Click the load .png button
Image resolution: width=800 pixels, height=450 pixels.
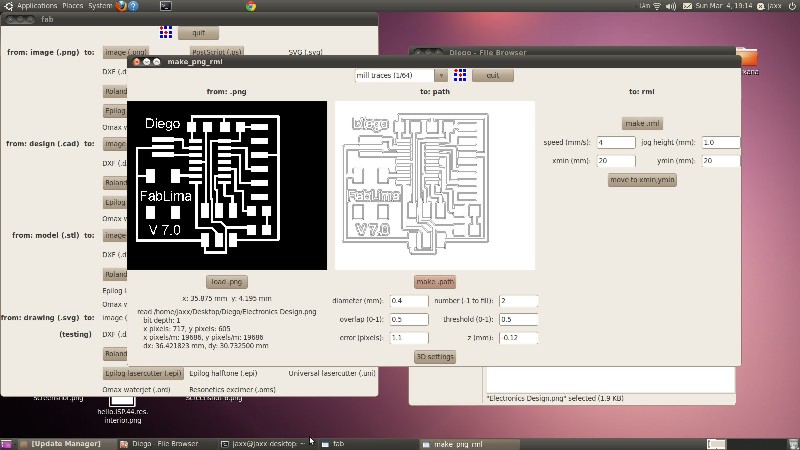(x=227, y=282)
